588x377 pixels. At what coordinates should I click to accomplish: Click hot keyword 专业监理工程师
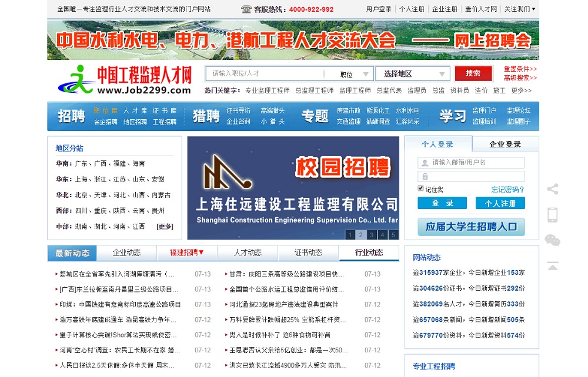268,90
